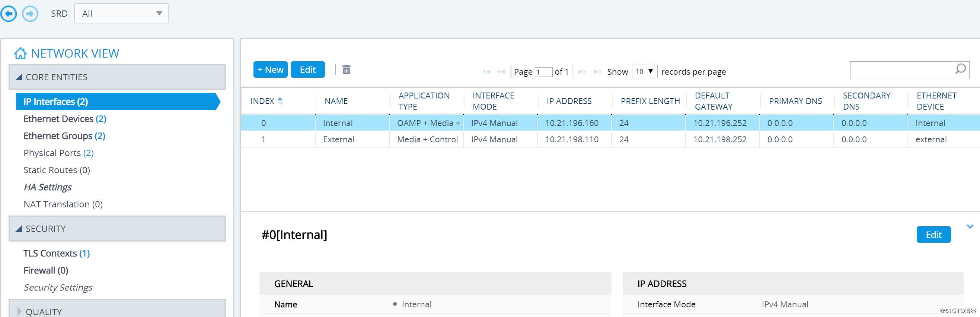Click the SECONDARY DNS column header
This screenshot has width=980, height=317.
point(866,101)
